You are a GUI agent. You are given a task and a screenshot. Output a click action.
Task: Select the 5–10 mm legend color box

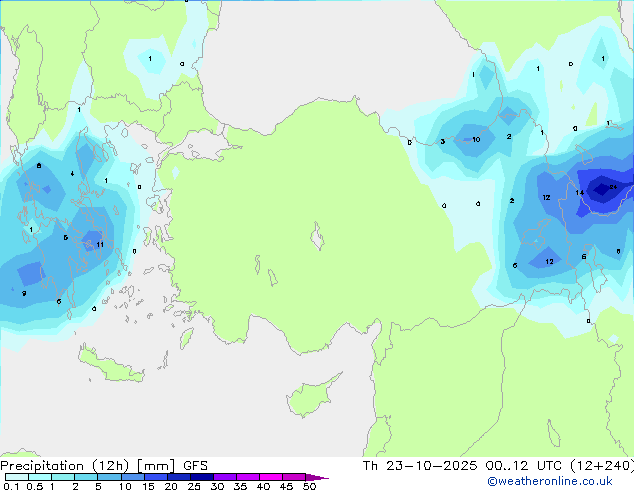pyautogui.click(x=109, y=477)
